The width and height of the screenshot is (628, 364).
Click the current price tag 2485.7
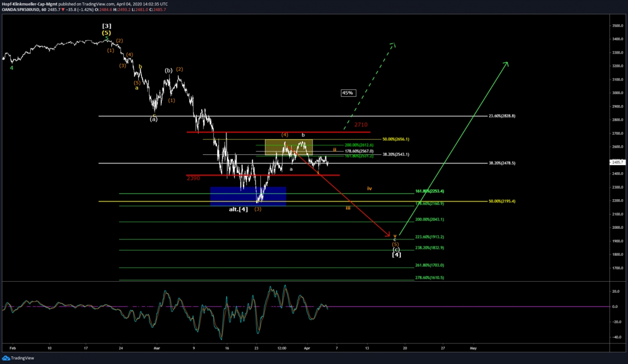[618, 162]
